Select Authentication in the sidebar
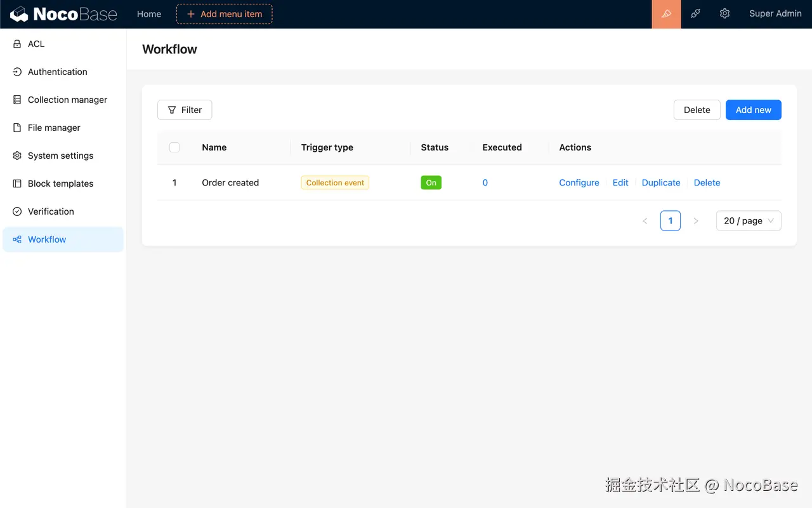812x508 pixels. point(63,72)
